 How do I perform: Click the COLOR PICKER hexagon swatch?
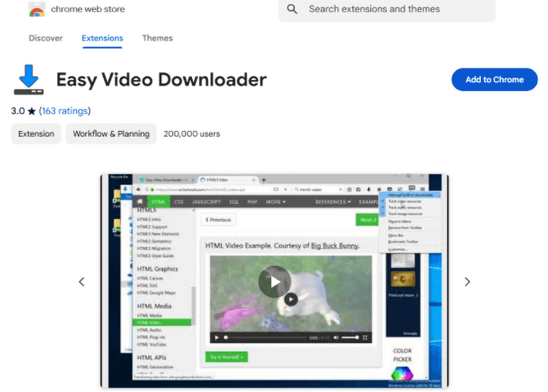402,373
